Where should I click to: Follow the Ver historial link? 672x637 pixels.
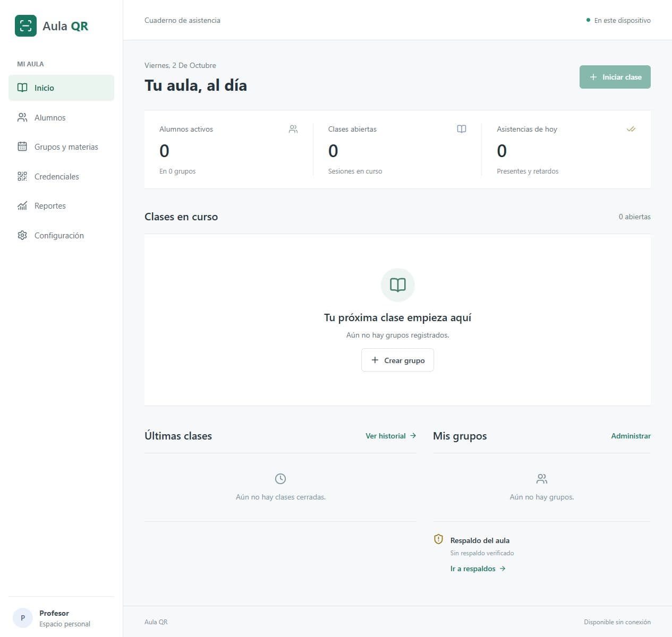(390, 436)
